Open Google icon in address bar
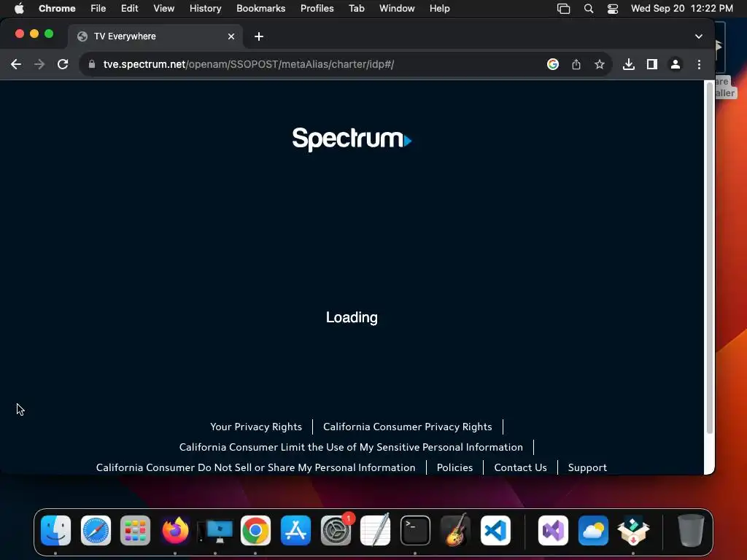 [553, 64]
